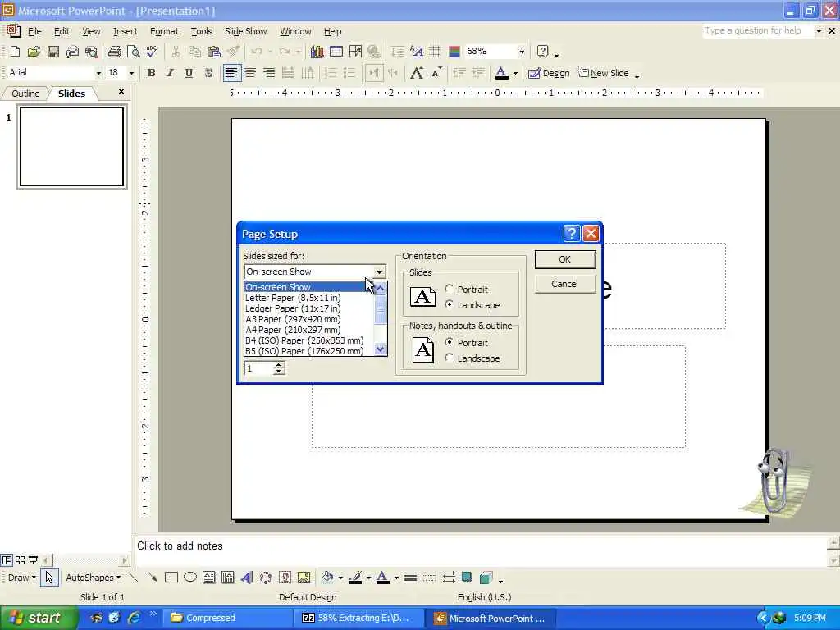
Task: Increase Font Size icon
Action: click(x=417, y=73)
